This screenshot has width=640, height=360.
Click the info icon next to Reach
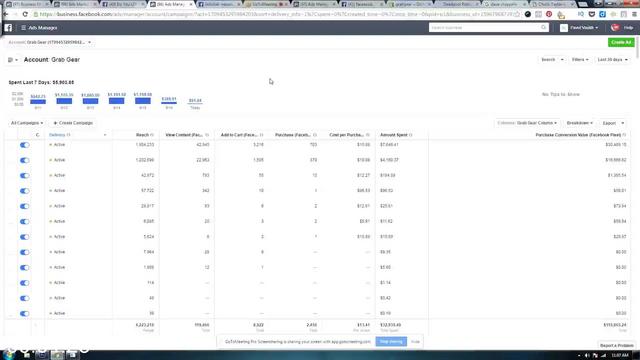[152, 135]
